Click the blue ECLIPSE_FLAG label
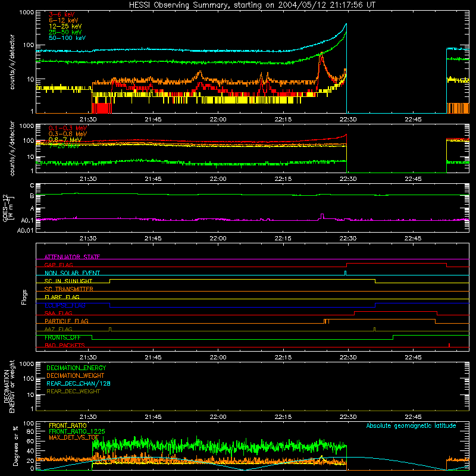Image resolution: width=476 pixels, height=476 pixels. 65,305
